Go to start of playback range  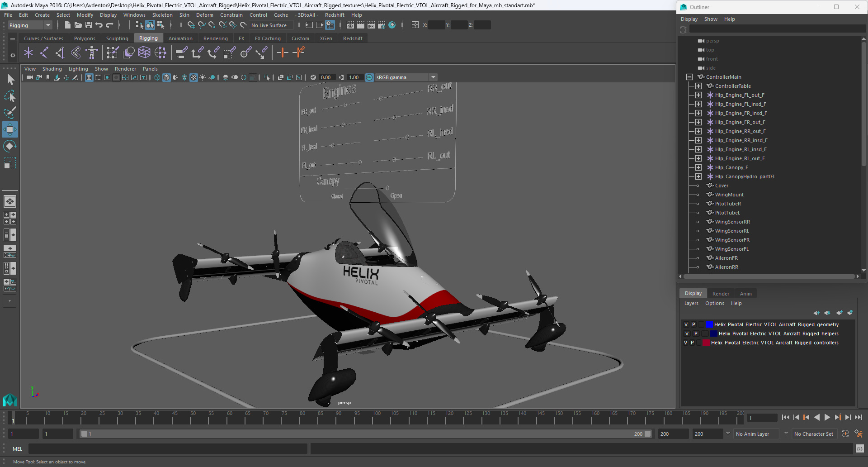pos(786,417)
